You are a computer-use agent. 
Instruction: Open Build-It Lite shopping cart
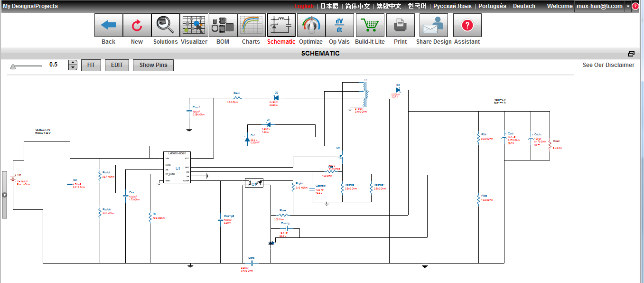pos(370,25)
